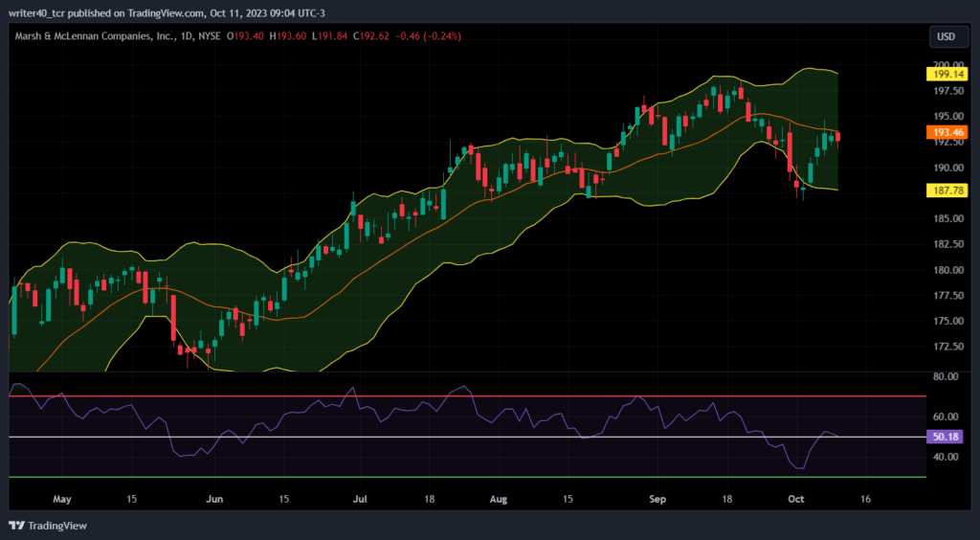Screen dimensions: 980x540
Task: Click the Aug date label
Action: [x=498, y=500]
